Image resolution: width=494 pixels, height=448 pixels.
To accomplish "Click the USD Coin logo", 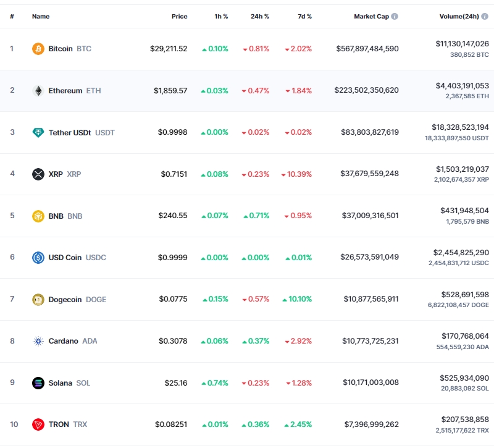I will click(38, 258).
